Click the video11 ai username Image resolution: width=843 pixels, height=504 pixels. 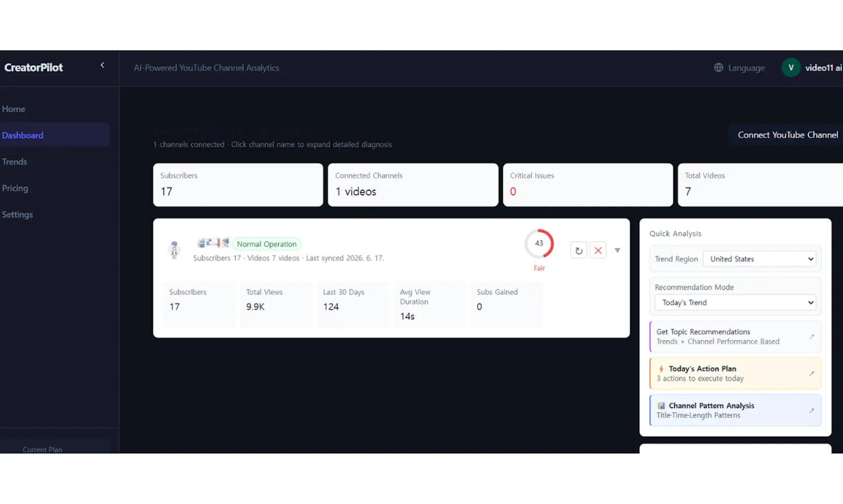coord(824,68)
